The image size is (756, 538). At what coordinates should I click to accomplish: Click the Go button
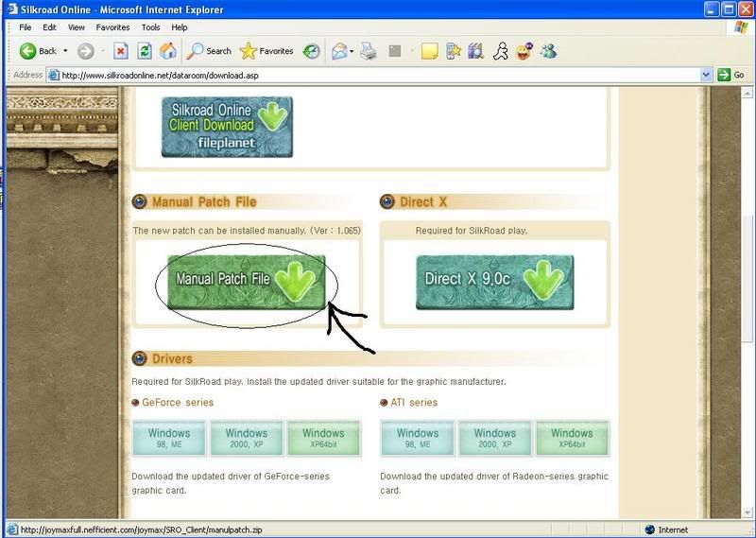point(730,76)
